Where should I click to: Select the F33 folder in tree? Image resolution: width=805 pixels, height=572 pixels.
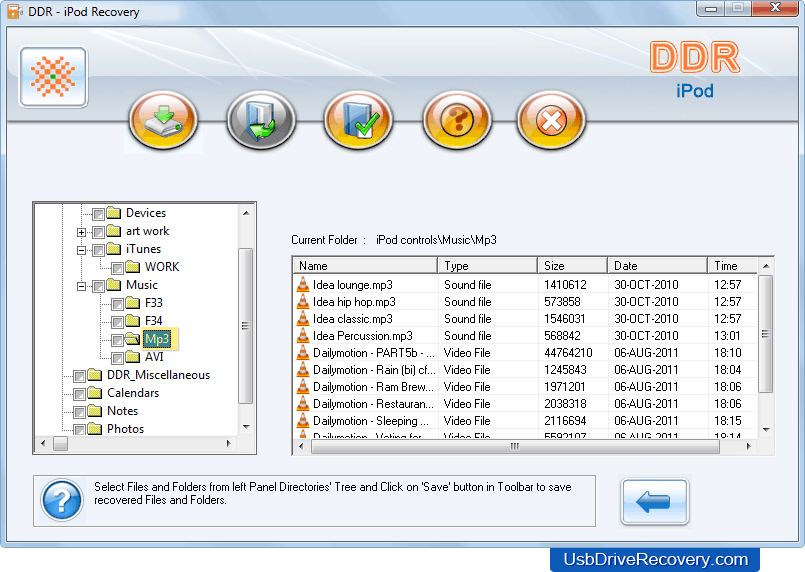154,303
